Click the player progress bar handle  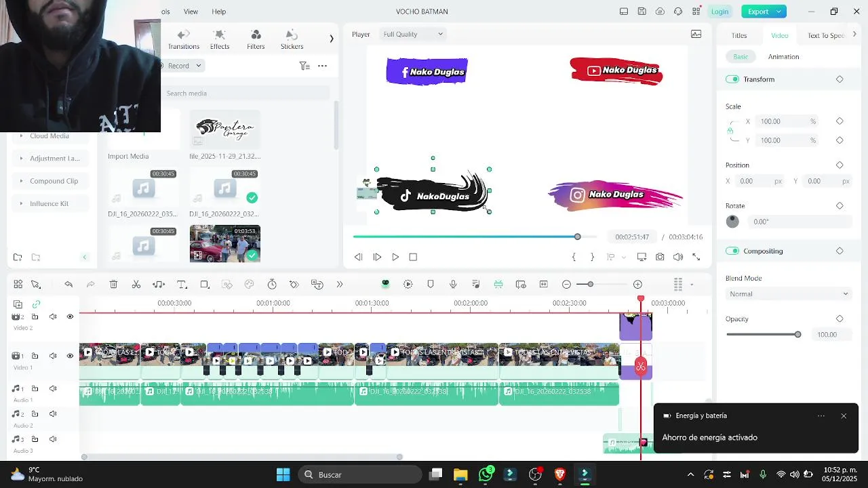(577, 237)
